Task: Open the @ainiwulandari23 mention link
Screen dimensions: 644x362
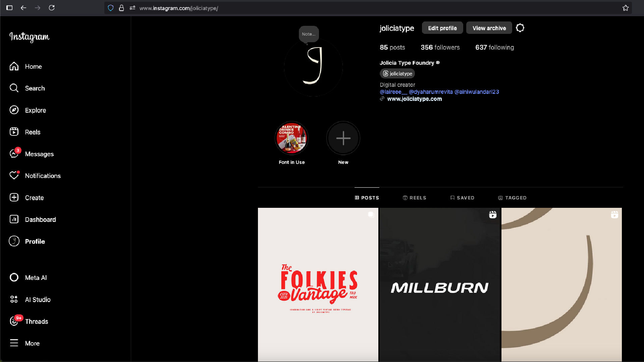Action: [477, 92]
